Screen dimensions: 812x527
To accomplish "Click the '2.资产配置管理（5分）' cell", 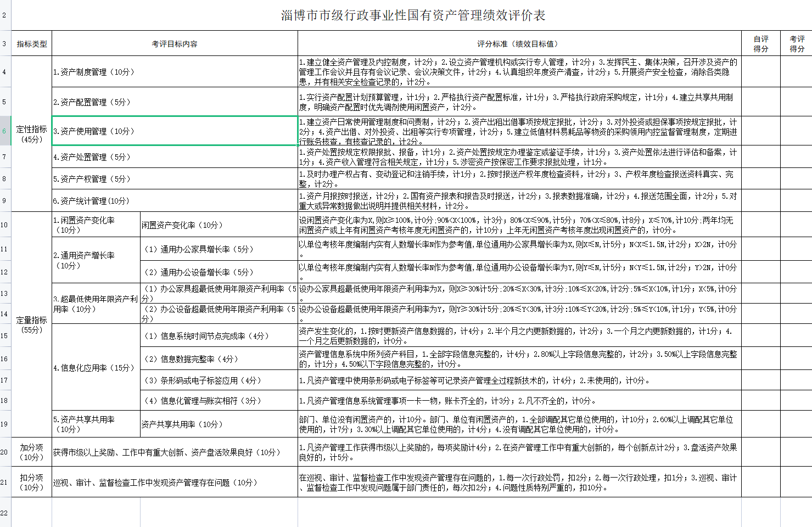I will pyautogui.click(x=175, y=102).
